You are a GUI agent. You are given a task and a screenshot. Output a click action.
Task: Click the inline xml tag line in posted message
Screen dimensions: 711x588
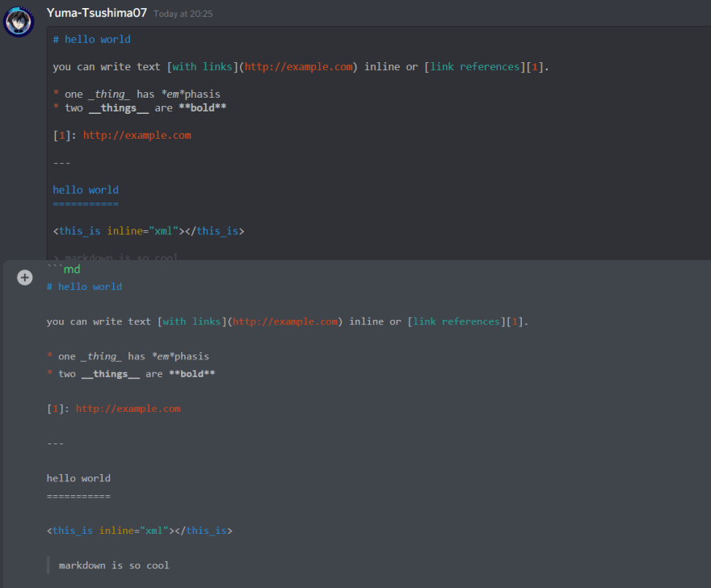click(149, 231)
